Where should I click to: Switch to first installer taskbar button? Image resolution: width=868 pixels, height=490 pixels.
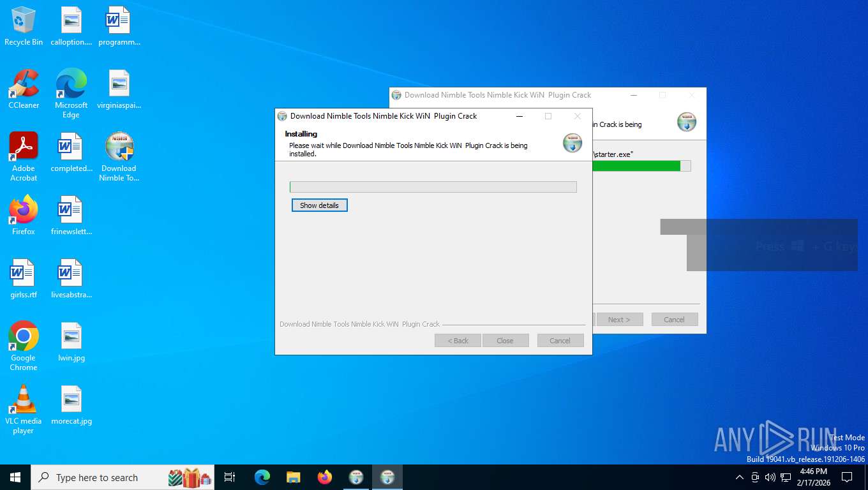(356, 477)
